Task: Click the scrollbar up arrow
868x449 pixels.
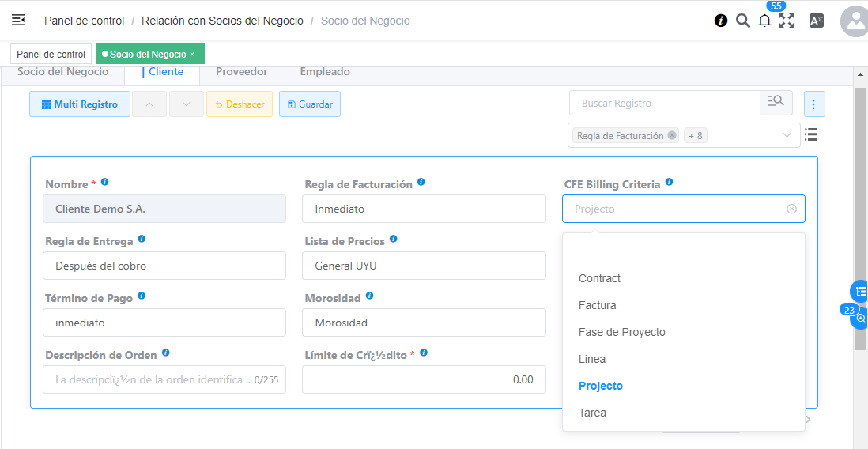Action: 860,74
